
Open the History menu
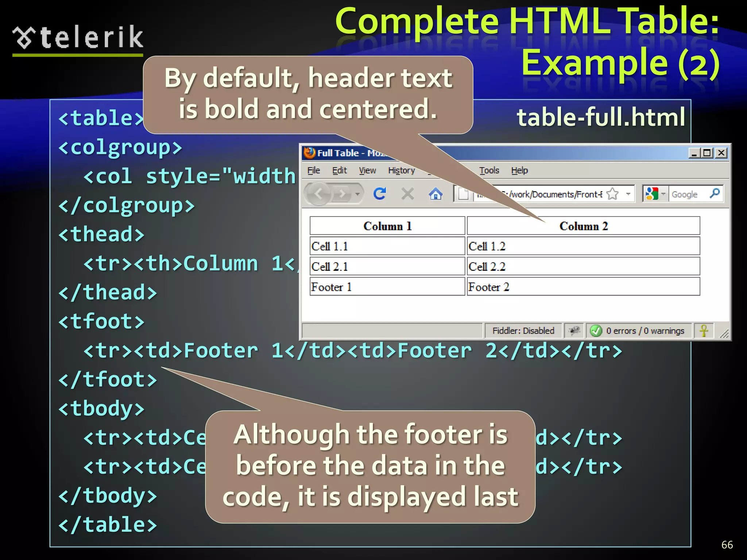tap(402, 171)
